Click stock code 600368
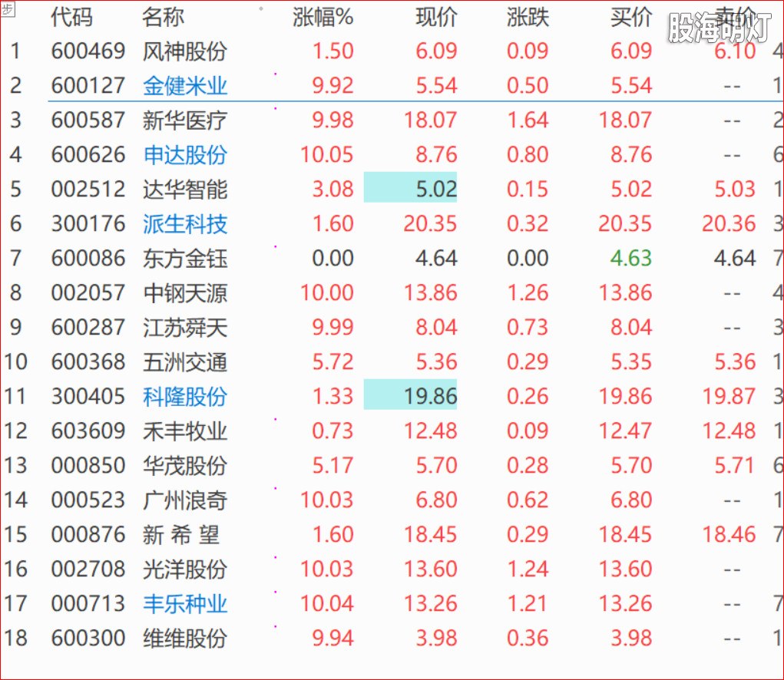The height and width of the screenshot is (680, 784). 88,361
